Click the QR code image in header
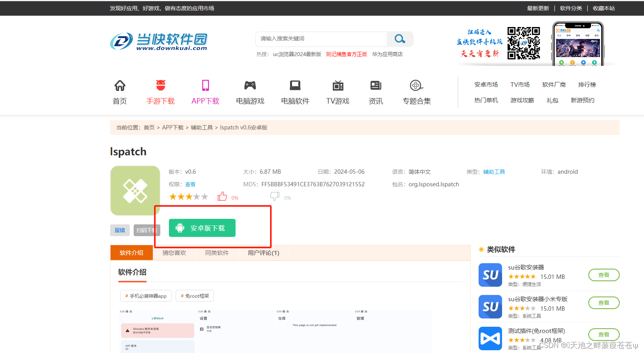This screenshot has width=644, height=353. (524, 43)
